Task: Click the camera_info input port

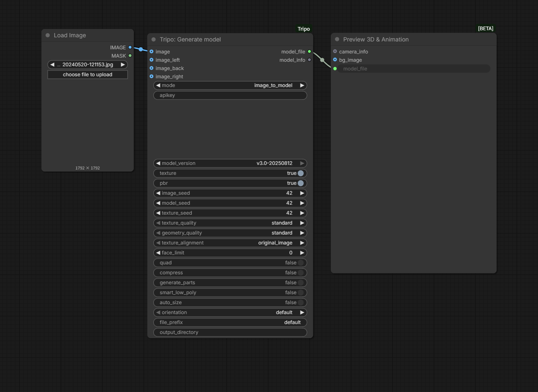Action: 335,51
